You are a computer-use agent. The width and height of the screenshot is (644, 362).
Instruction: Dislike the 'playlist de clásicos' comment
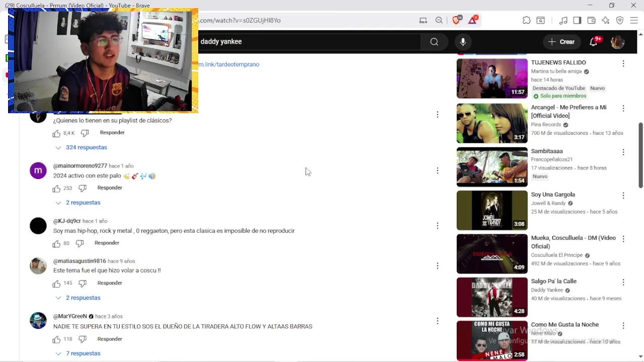tap(85, 133)
